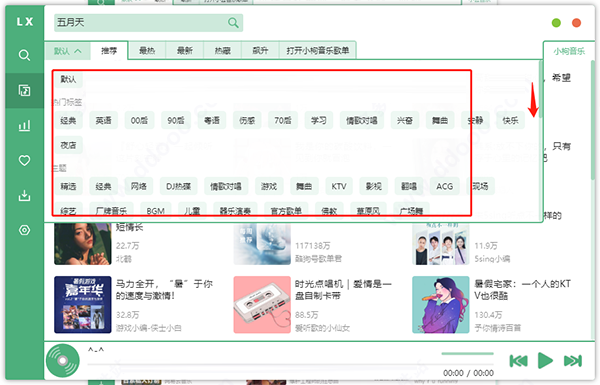The image size is (600, 385).
Task: Switch to the 推荐 tab
Action: point(109,51)
